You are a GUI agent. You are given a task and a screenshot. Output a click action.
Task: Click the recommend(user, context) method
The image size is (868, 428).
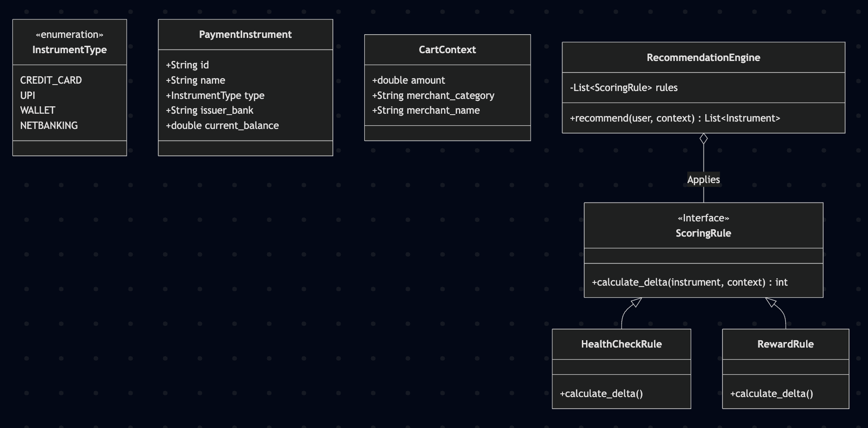pyautogui.click(x=675, y=118)
